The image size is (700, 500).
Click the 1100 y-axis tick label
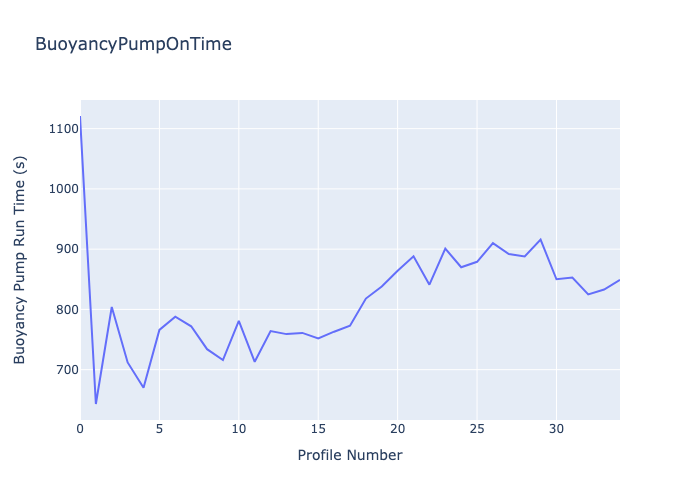pyautogui.click(x=63, y=129)
